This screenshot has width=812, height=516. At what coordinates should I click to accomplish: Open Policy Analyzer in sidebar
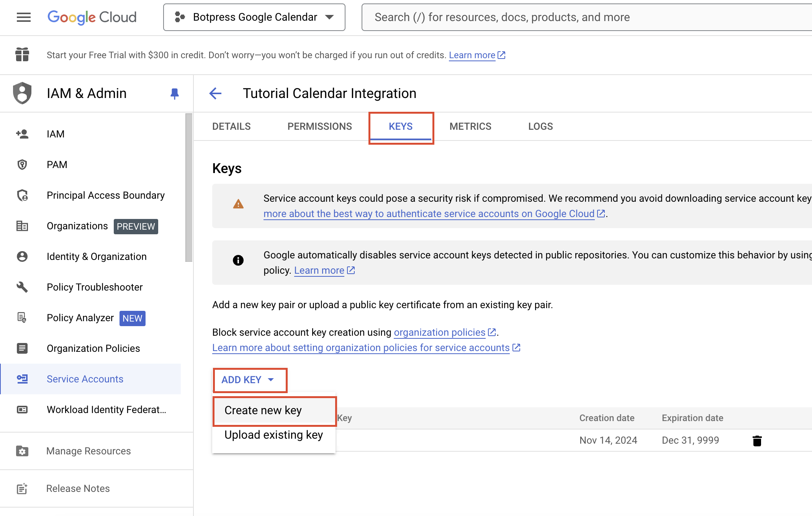80,318
